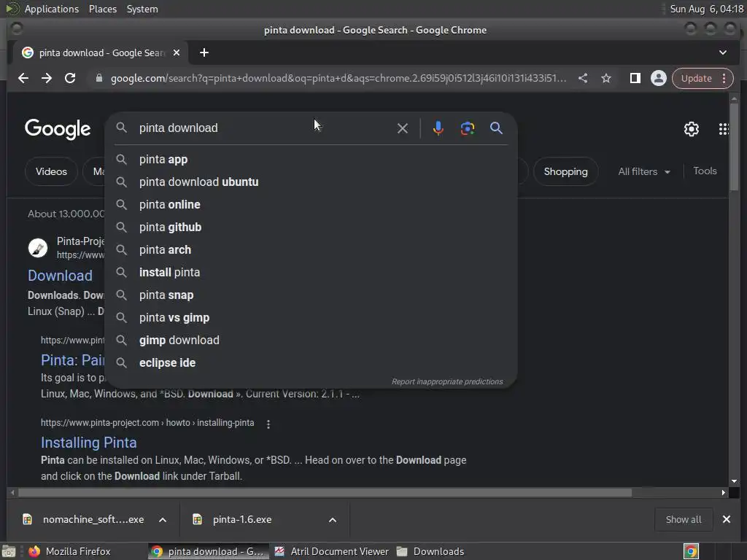The width and height of the screenshot is (747, 560).
Task: Click the address bar URL
Action: click(x=338, y=78)
